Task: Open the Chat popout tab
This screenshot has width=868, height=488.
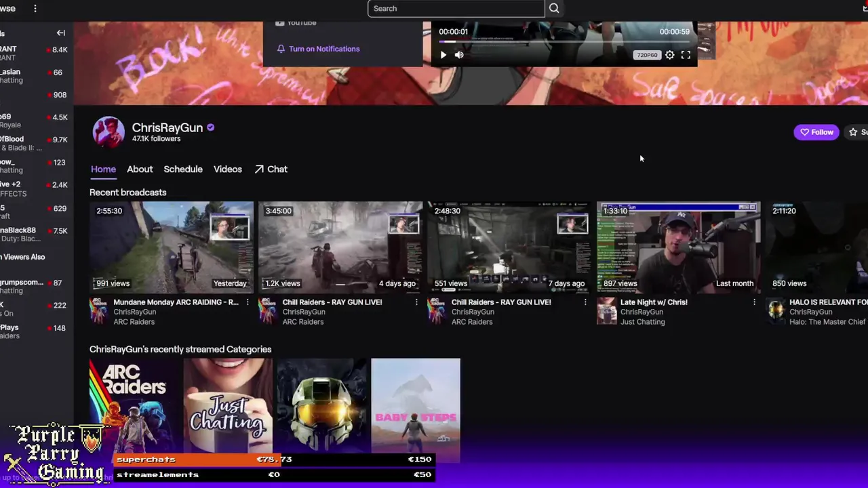Action: pos(271,169)
